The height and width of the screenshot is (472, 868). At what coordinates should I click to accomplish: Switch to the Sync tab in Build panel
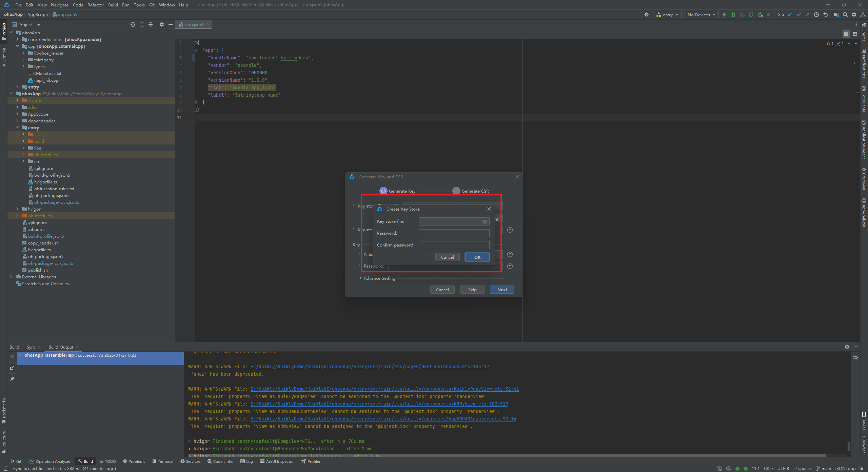[x=31, y=347]
